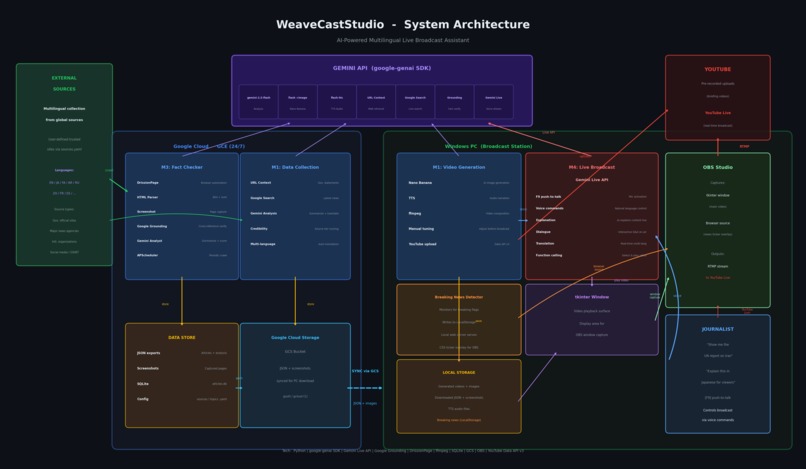806x469 pixels.
Task: Select the "URL Context" cell in the Gemini API box
Action: (x=376, y=102)
